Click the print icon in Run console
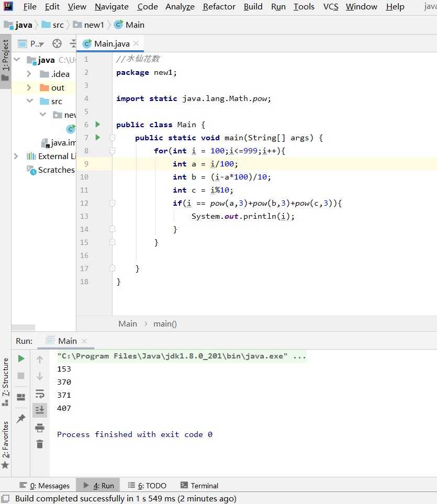Viewport: 437px width, 504px height. pos(40,428)
